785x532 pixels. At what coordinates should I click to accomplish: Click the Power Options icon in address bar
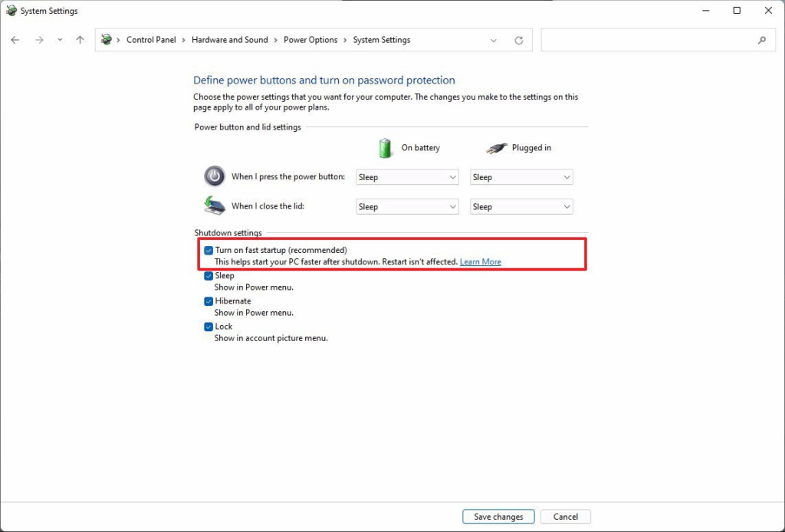(107, 40)
